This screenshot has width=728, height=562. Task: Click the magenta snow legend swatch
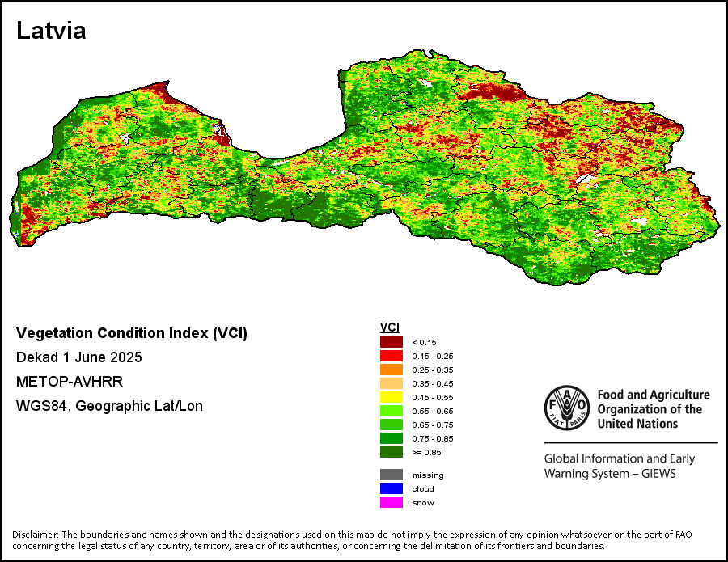(392, 502)
